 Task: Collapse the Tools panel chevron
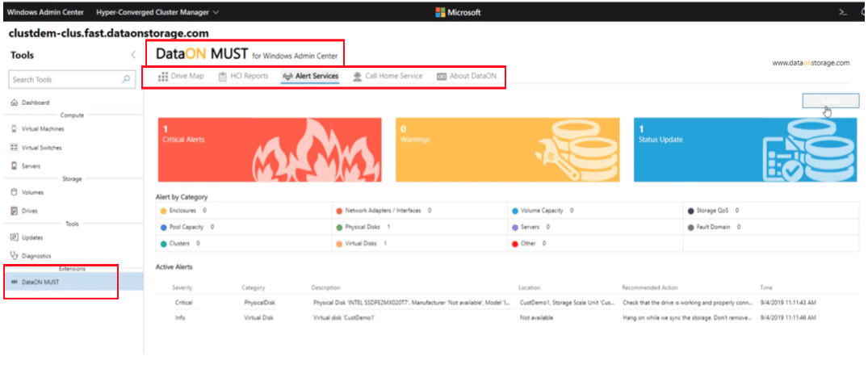tap(133, 55)
